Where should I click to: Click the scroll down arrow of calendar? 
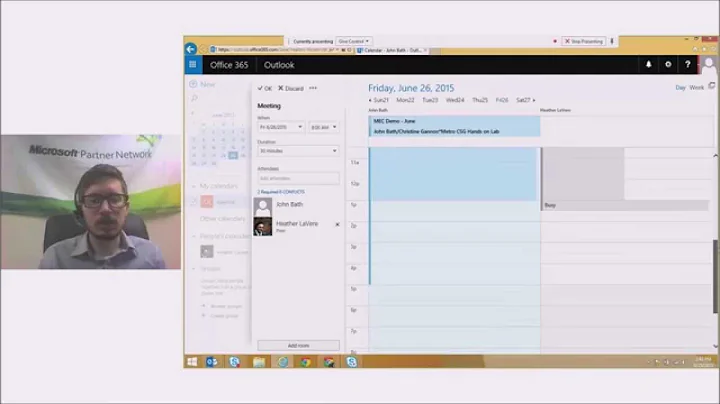[x=715, y=346]
